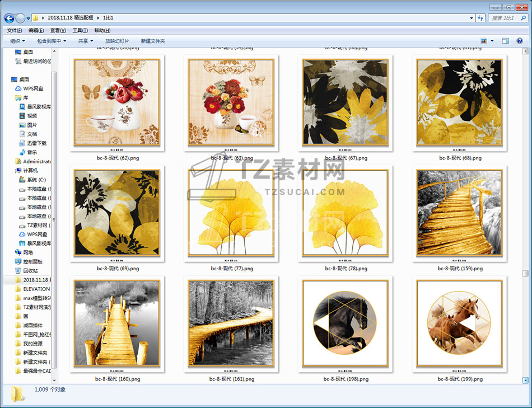This screenshot has width=532, height=408.
Task: Expand the 包含到库中 dropdown
Action: point(52,41)
